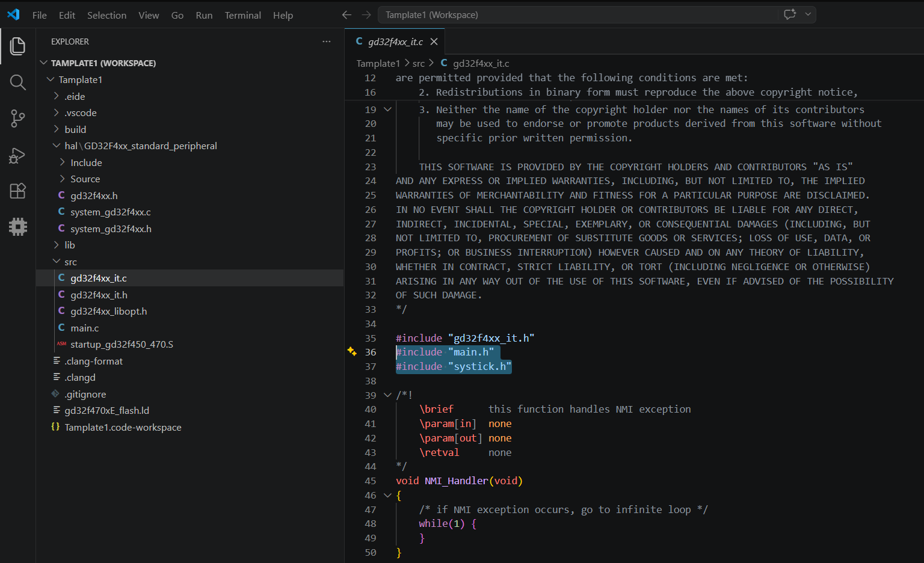This screenshot has height=563, width=924.
Task: Click Tamplate1 in the breadcrumb
Action: pos(378,63)
